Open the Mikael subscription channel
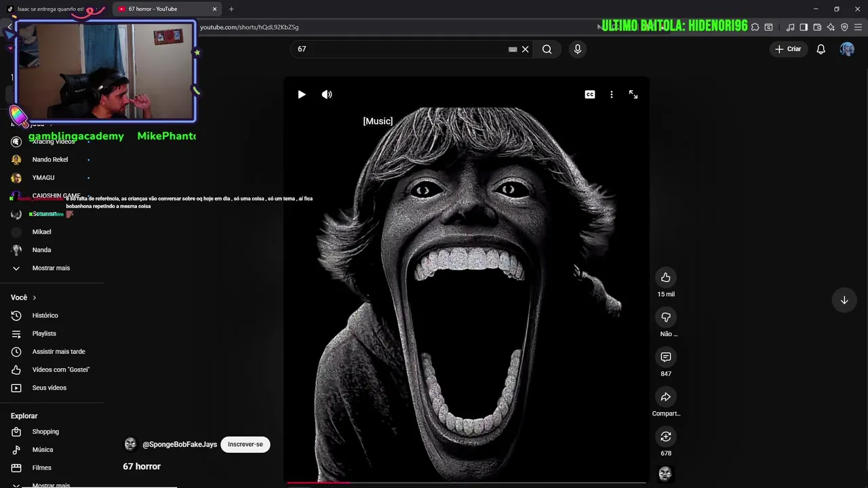Image resolution: width=868 pixels, height=488 pixels. click(42, 232)
